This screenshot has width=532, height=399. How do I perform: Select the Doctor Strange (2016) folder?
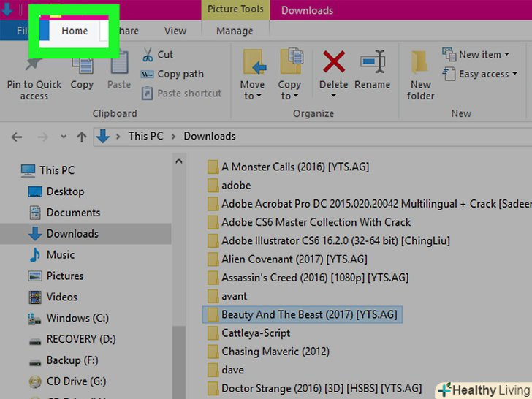[321, 388]
